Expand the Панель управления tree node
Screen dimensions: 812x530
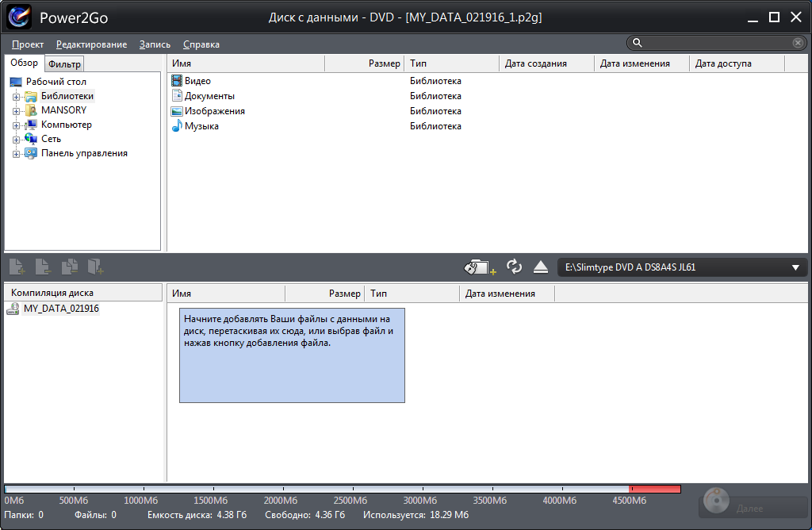click(x=16, y=154)
